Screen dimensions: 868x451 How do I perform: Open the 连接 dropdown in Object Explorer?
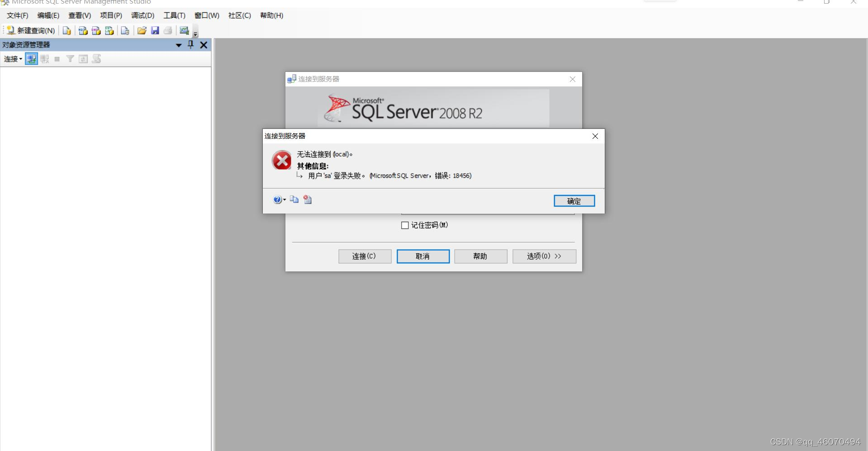[x=13, y=59]
